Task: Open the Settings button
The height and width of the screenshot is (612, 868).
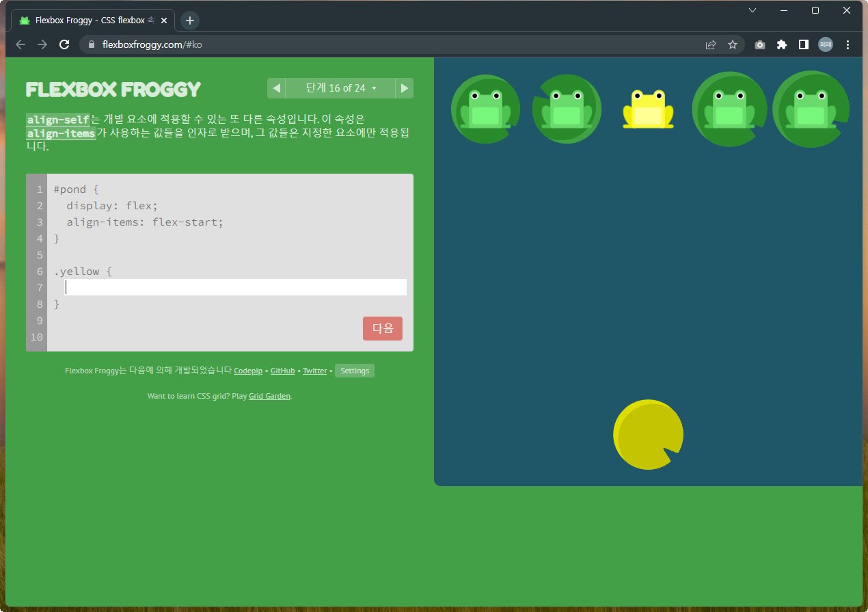Action: [355, 371]
